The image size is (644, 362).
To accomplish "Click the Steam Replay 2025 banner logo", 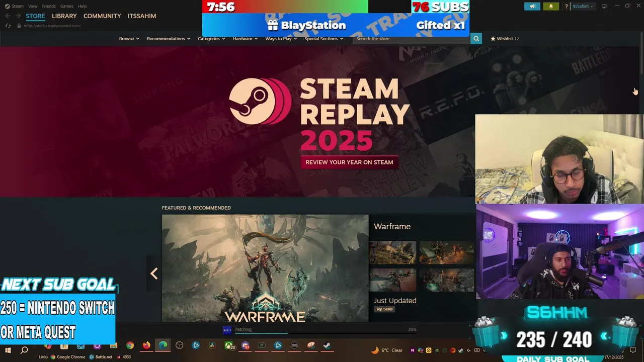I will pyautogui.click(x=319, y=114).
